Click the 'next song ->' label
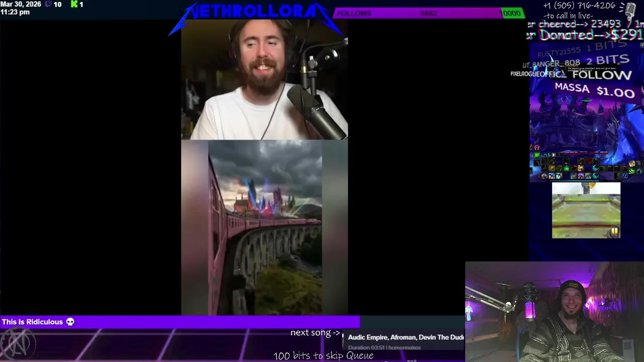This screenshot has width=644, height=362. tap(315, 332)
